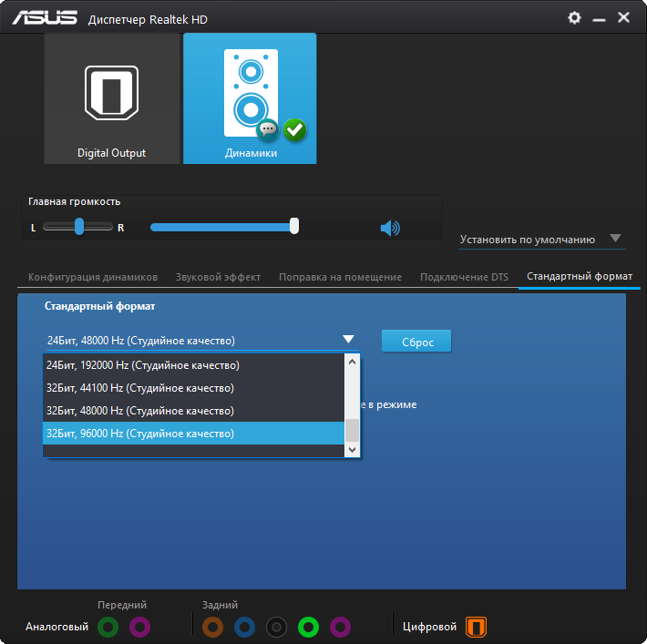Choose 32Бит, 96000 Hz option
The image size is (647, 644).
(193, 434)
